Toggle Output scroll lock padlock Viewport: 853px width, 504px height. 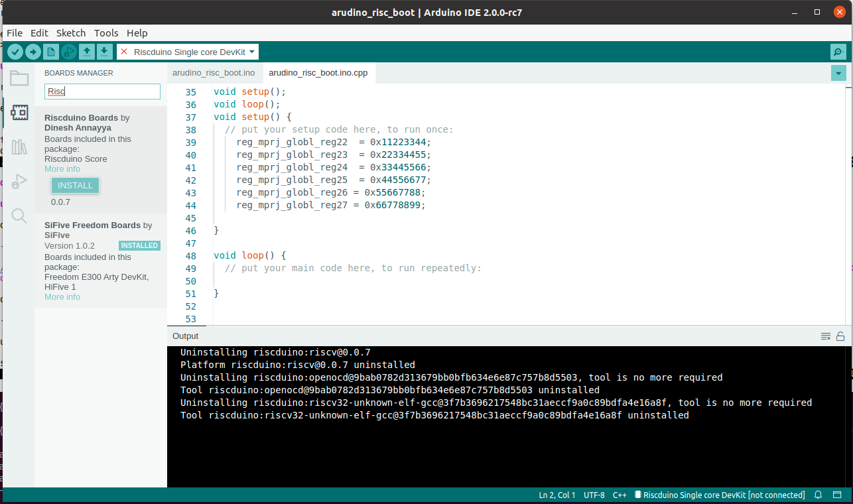pos(840,336)
